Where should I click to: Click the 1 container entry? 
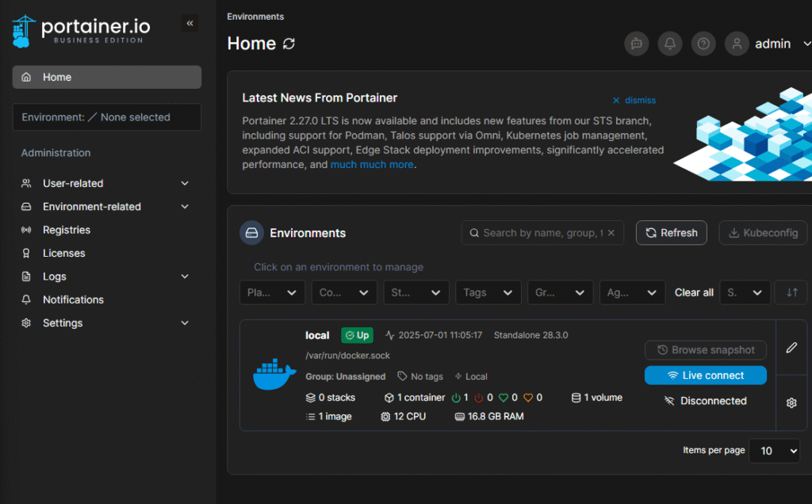click(415, 397)
